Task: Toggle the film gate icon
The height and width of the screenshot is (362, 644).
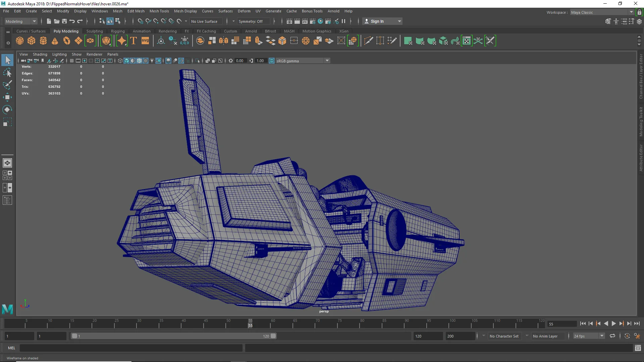Action: pyautogui.click(x=78, y=61)
